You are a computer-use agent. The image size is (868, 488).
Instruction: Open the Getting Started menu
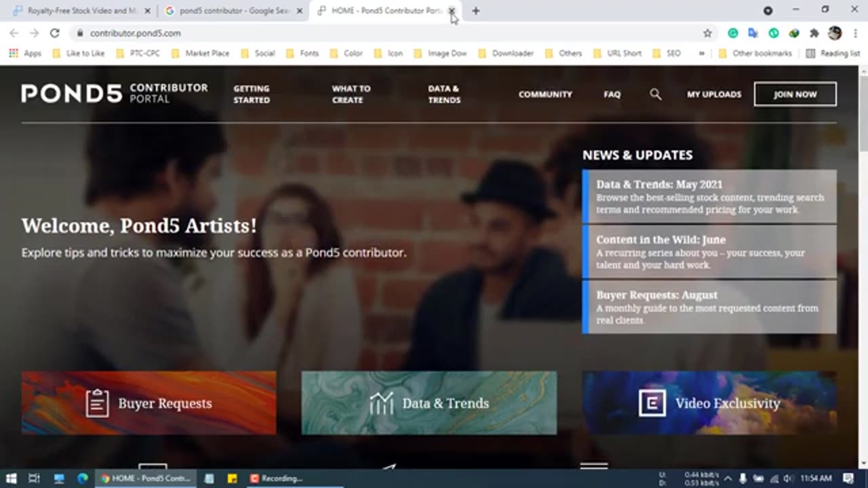tap(252, 94)
